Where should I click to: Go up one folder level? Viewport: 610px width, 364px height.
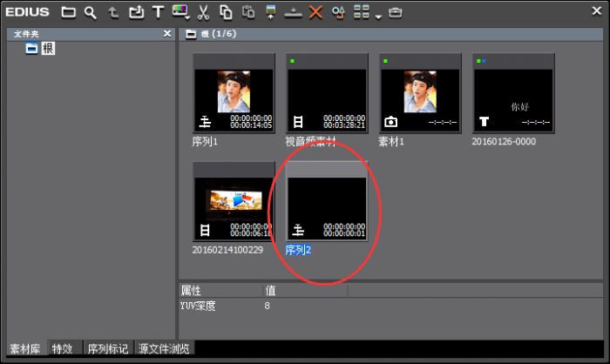click(112, 12)
